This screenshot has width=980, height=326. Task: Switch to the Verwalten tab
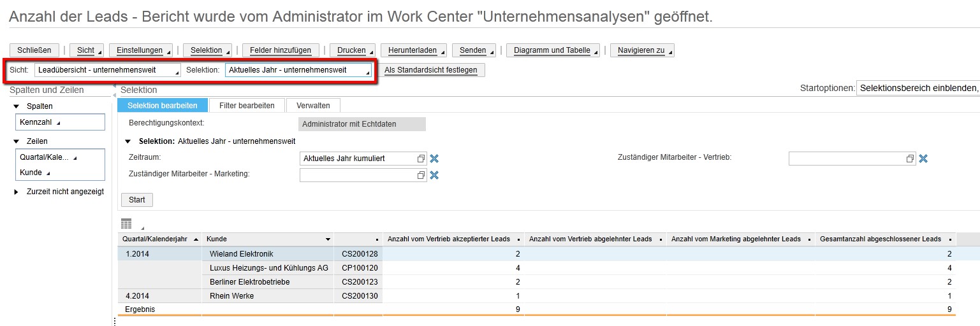click(313, 105)
